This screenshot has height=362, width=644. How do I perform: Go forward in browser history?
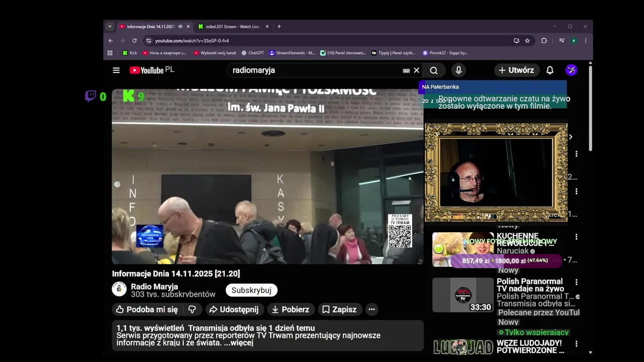(122, 41)
